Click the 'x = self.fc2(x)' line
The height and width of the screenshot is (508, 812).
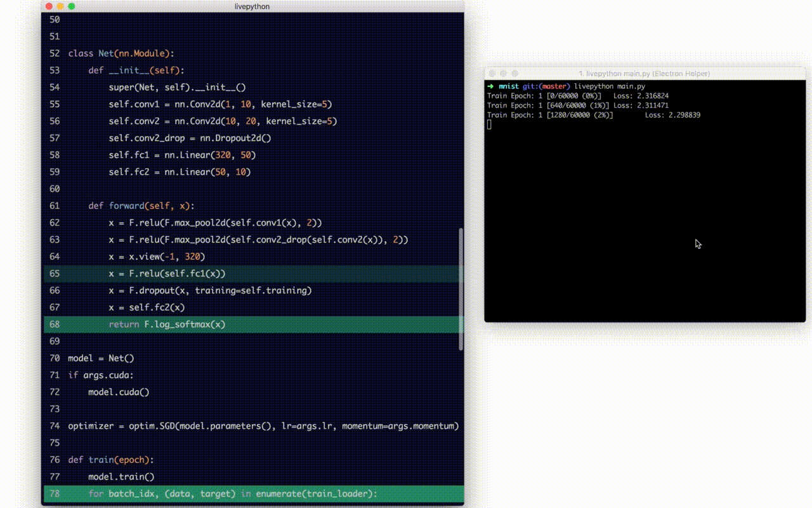(x=147, y=307)
